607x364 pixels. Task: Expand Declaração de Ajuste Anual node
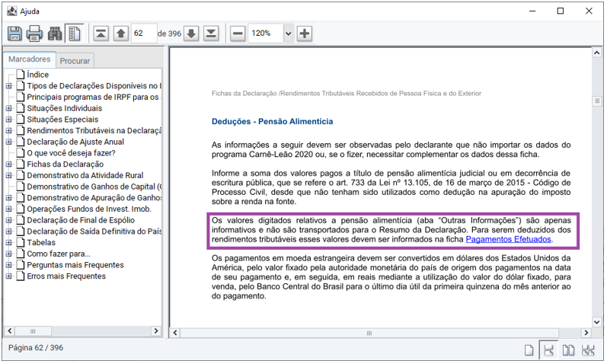(9, 142)
